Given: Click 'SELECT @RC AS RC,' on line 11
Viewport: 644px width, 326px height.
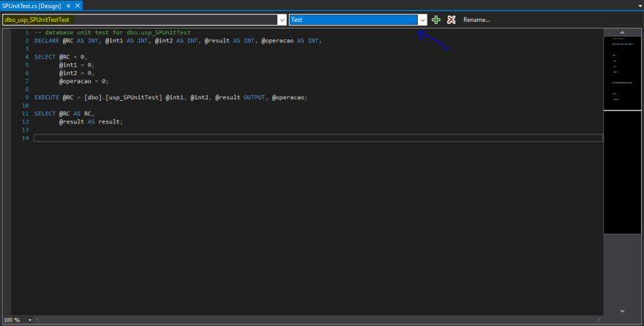Looking at the screenshot, I should (x=64, y=113).
